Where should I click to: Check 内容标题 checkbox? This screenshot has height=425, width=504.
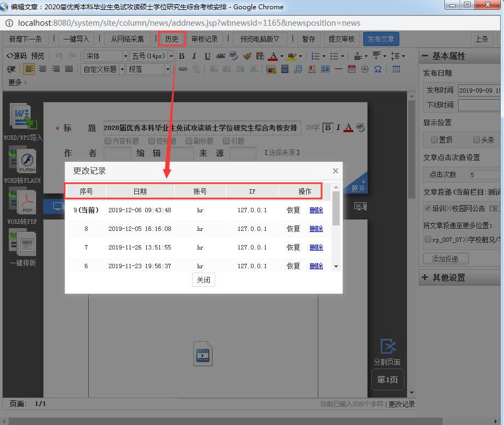108,141
